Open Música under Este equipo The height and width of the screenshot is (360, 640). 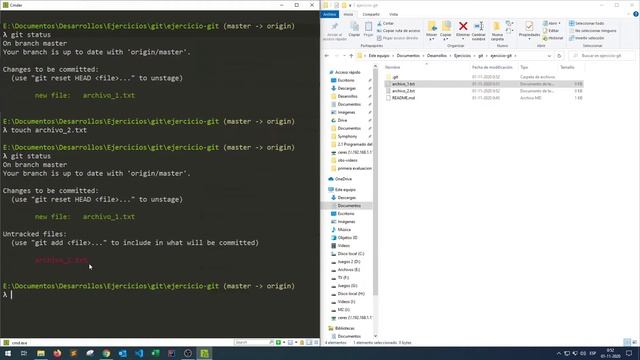point(344,230)
